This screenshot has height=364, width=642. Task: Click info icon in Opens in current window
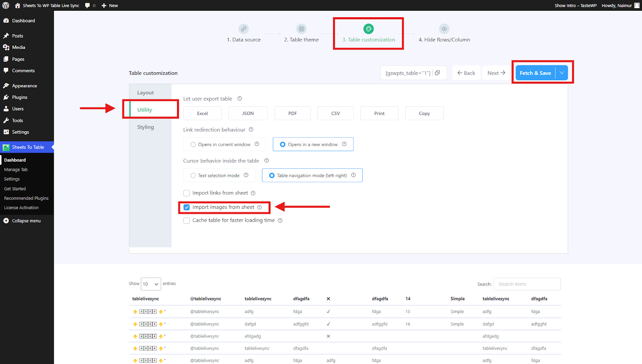point(257,144)
